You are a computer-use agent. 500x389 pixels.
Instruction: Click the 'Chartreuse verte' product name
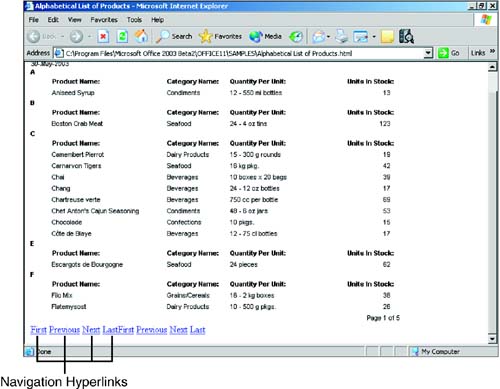pyautogui.click(x=76, y=200)
